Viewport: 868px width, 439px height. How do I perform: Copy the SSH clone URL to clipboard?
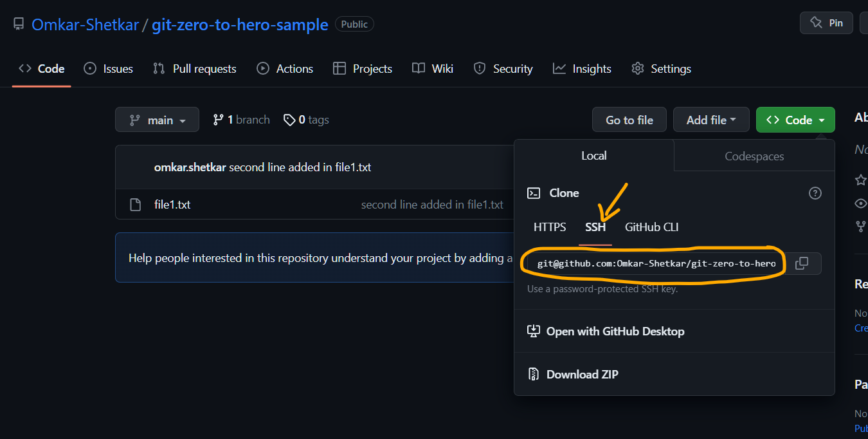[x=801, y=263]
